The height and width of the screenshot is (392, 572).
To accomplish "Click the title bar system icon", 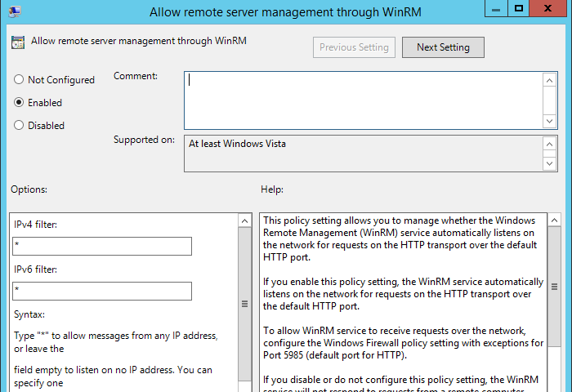I will pos(15,11).
